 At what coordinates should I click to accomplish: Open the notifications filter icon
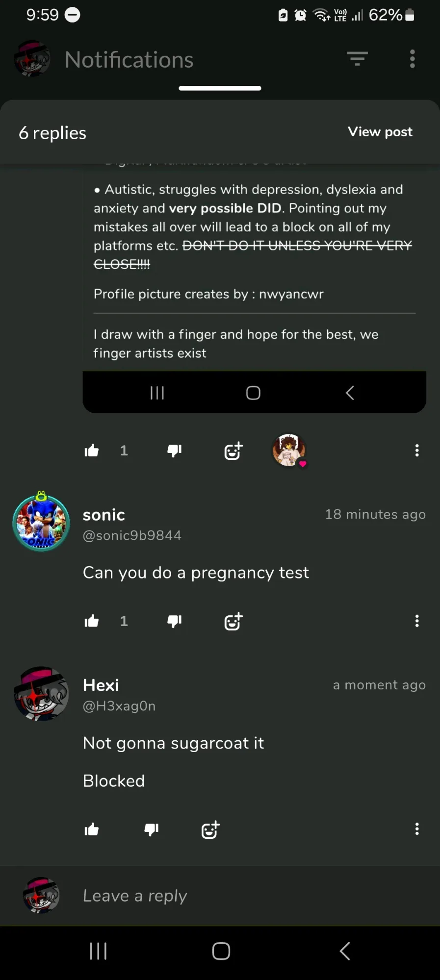(x=358, y=59)
